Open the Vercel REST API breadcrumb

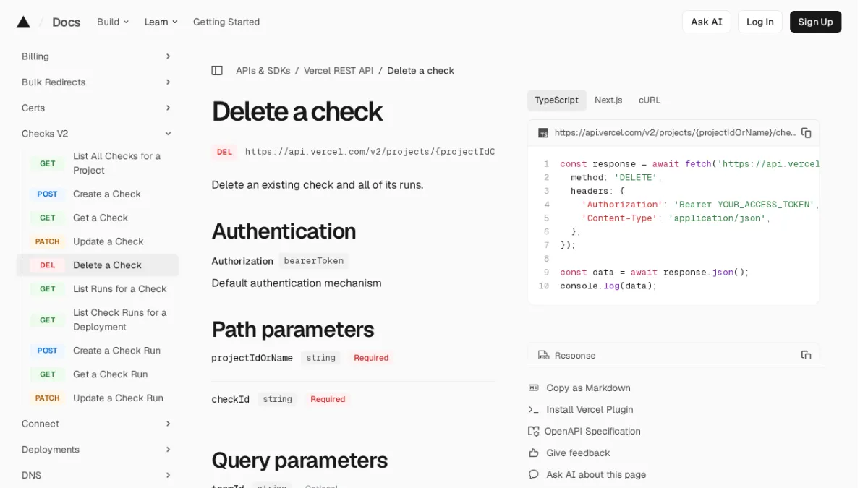coord(339,71)
